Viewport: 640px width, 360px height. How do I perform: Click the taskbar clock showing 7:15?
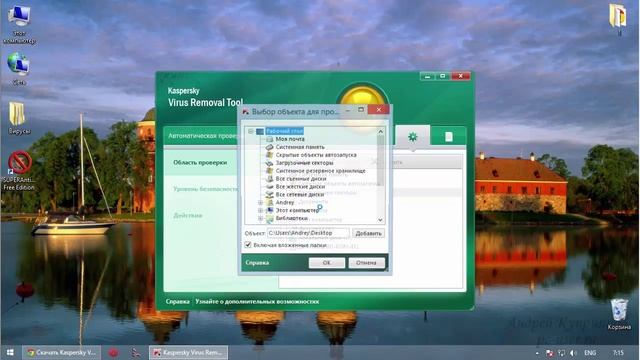[x=618, y=353]
